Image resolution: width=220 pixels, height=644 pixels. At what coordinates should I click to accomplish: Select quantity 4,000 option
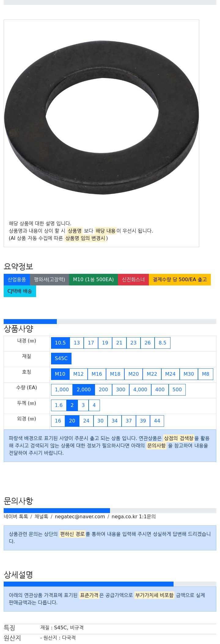pyautogui.click(x=140, y=390)
